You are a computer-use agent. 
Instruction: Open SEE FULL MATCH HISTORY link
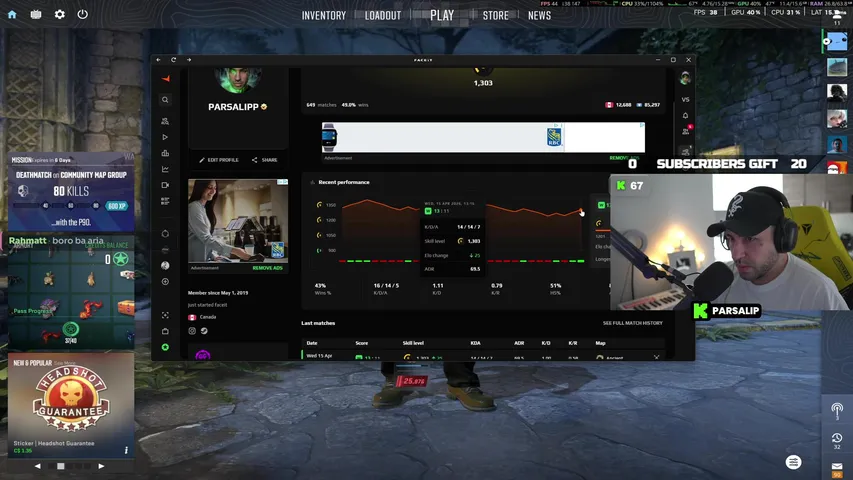pos(632,323)
